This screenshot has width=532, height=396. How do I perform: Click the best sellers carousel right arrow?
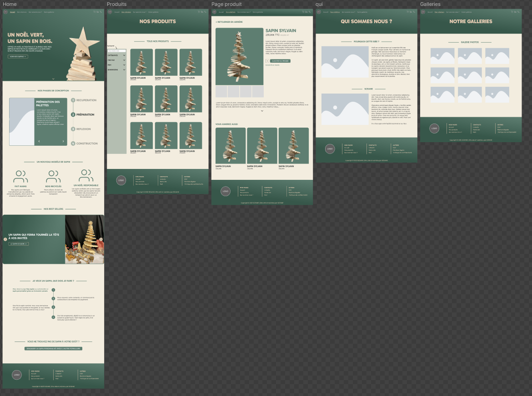point(101,239)
